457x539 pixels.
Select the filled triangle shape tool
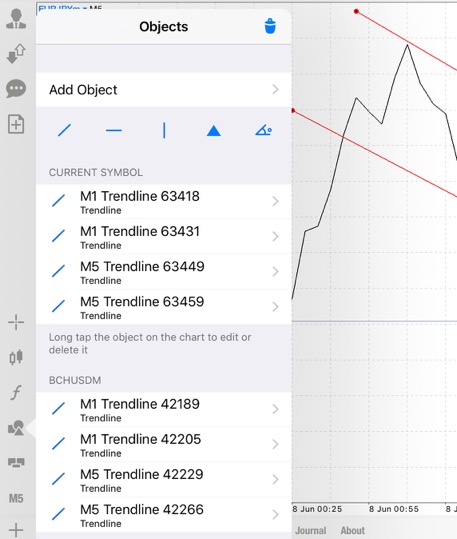(214, 131)
